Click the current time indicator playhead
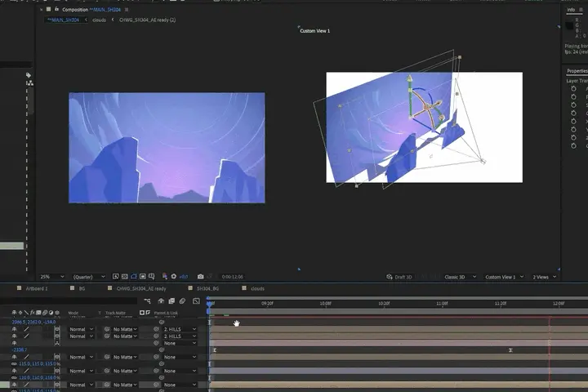Screen dimensions: 588x392 (209, 305)
